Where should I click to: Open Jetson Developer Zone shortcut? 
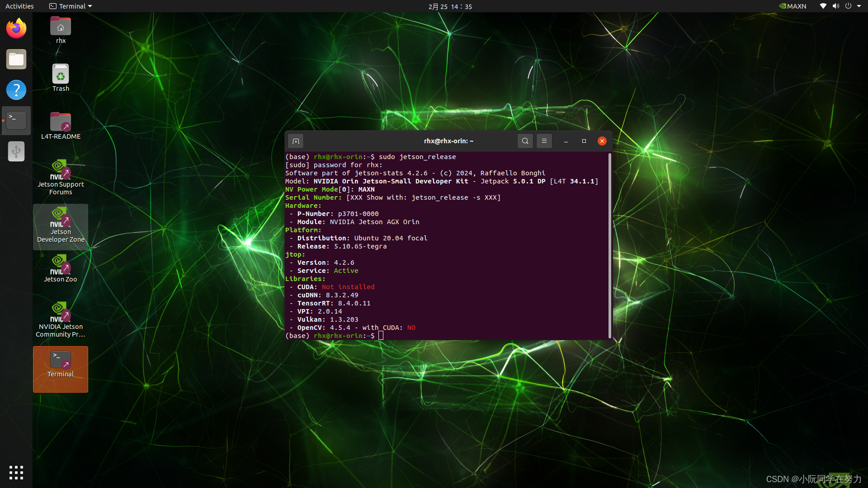pyautogui.click(x=60, y=224)
